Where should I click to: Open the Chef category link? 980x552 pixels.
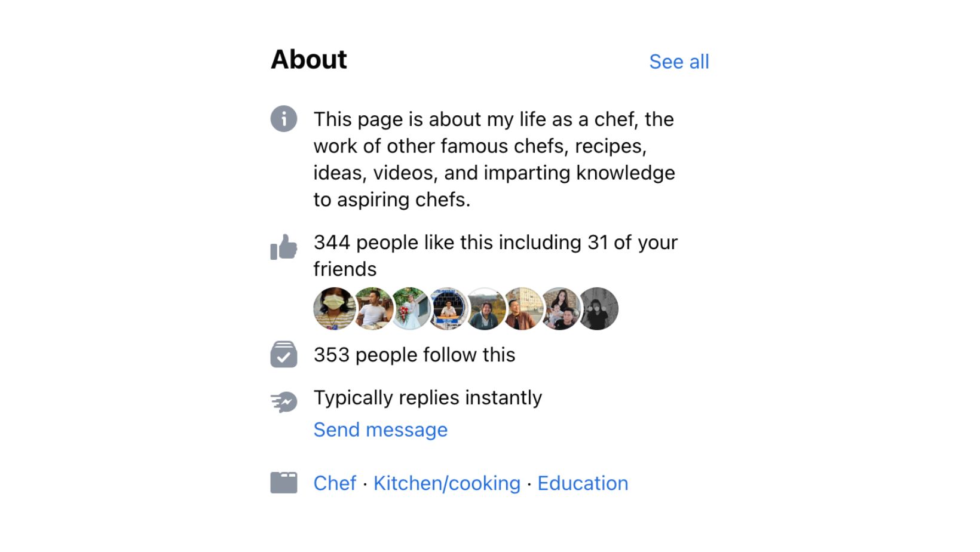point(335,483)
